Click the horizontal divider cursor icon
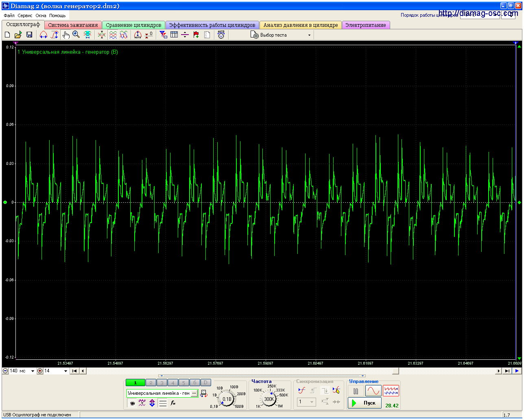Image resolution: width=524 pixels, height=420 pixels. pyautogui.click(x=185, y=35)
